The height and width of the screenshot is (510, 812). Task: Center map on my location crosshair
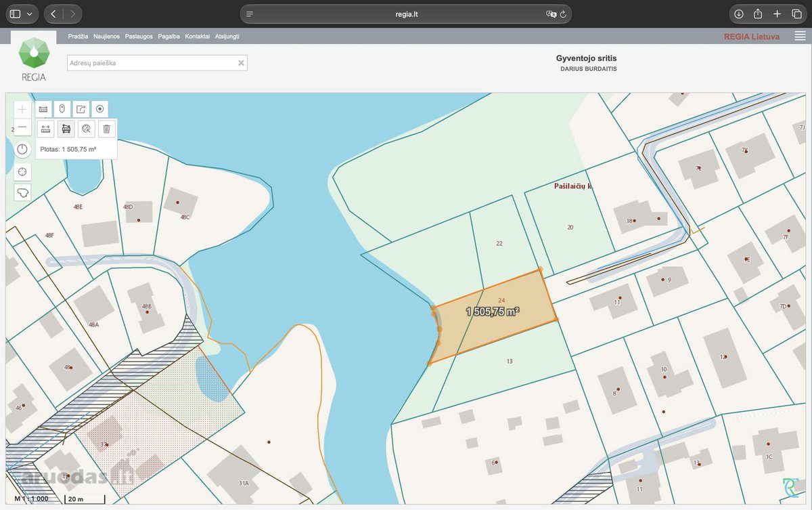coord(23,172)
